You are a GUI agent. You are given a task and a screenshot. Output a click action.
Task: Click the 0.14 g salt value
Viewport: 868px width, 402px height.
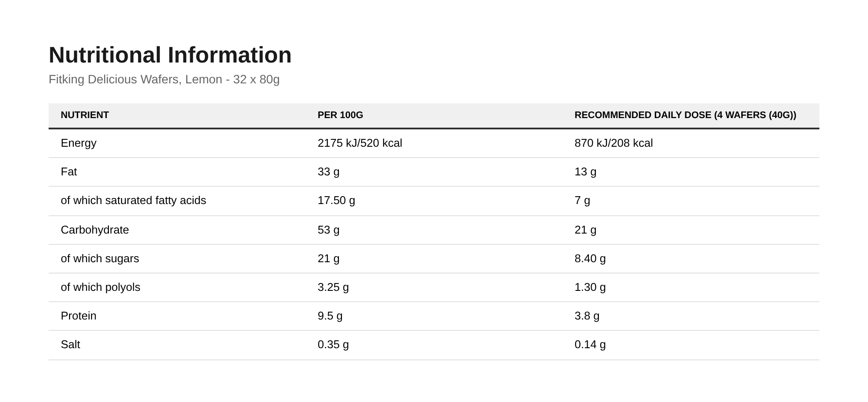[x=590, y=345]
